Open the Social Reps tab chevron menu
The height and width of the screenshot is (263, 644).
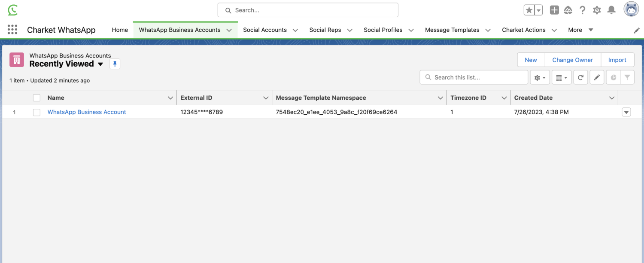350,30
